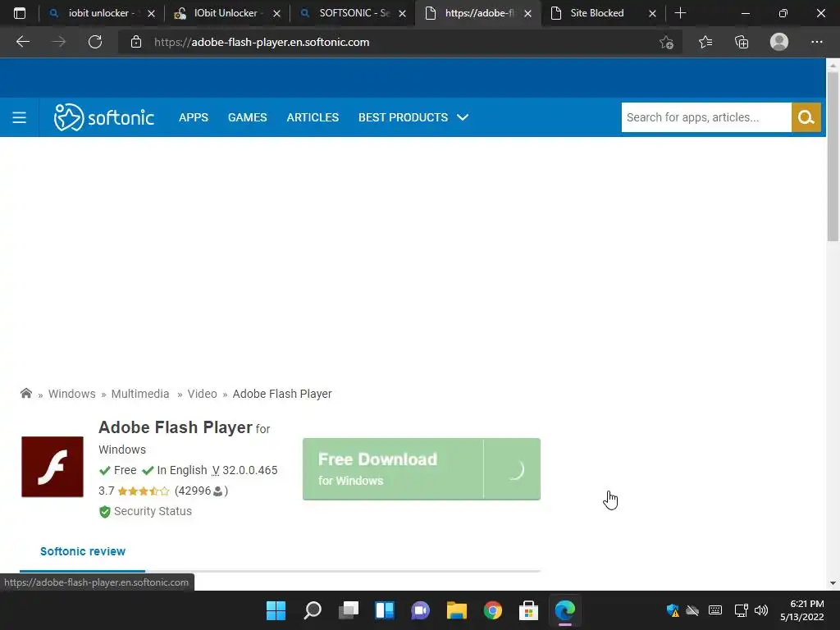Open the Collections panel
Viewport: 840px width, 630px height.
(742, 42)
